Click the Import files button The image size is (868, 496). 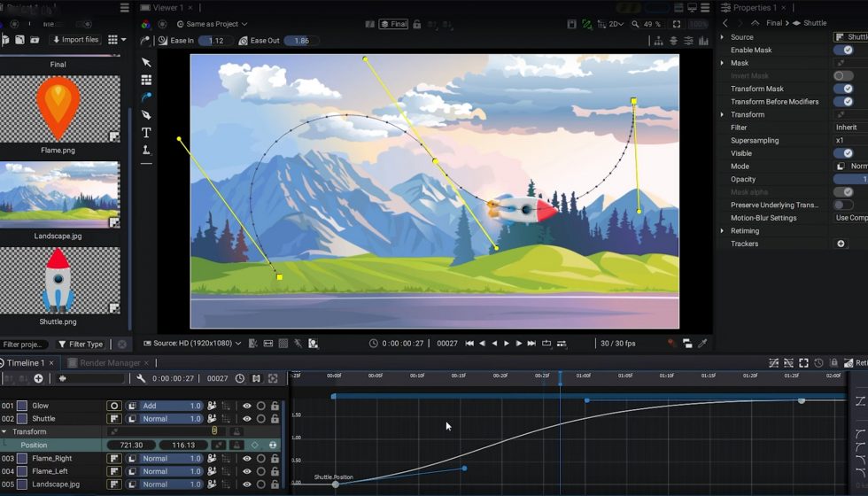(75, 40)
